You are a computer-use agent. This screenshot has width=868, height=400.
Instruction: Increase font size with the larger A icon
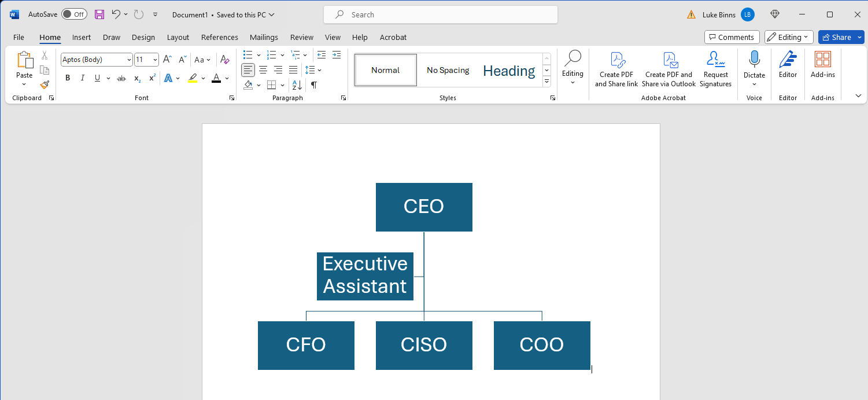[x=167, y=60]
